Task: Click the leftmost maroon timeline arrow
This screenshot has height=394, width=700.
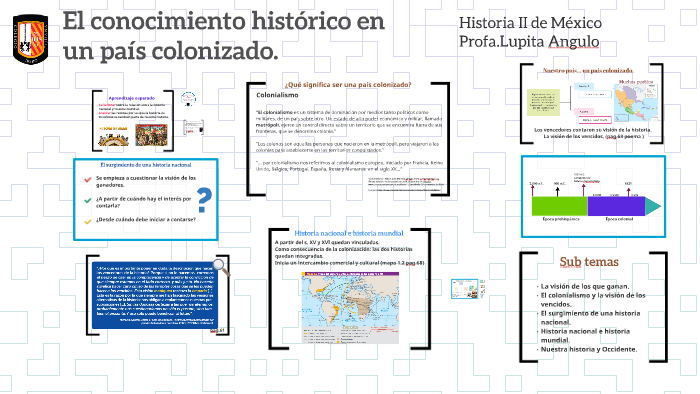Action: coord(532,191)
